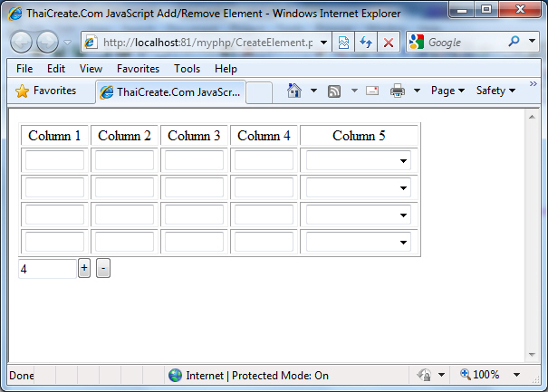Open the fourth row Column 5 dropdown

tap(359, 242)
